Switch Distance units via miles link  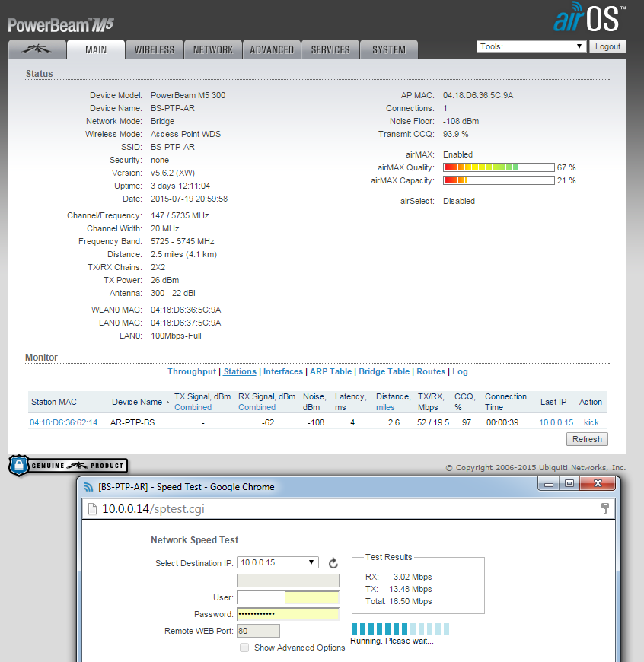tap(385, 407)
